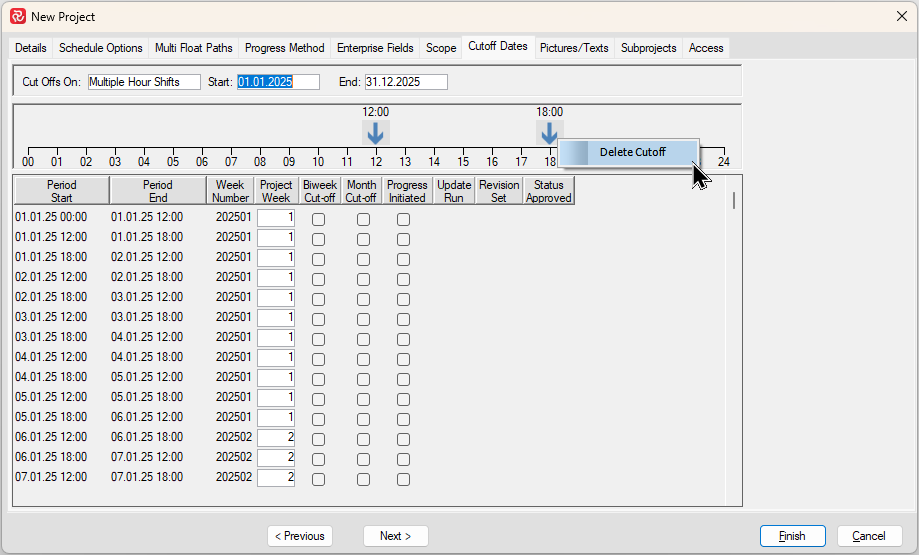
Task: Click the table's vertical scrollbar
Action: 735,201
